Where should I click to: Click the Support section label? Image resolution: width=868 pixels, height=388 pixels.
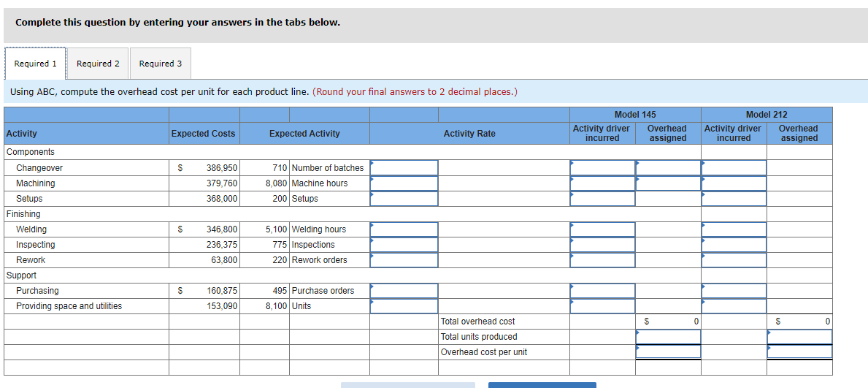pyautogui.click(x=22, y=275)
